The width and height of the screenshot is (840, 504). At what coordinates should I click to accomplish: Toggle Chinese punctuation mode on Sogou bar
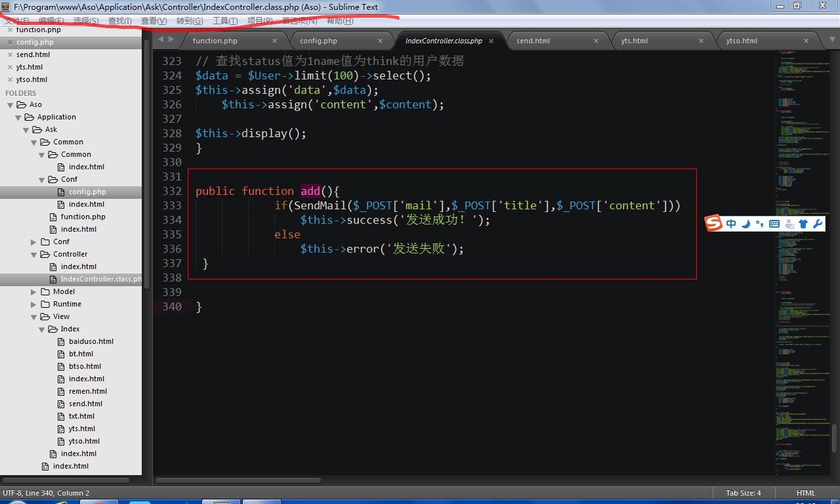coord(760,224)
